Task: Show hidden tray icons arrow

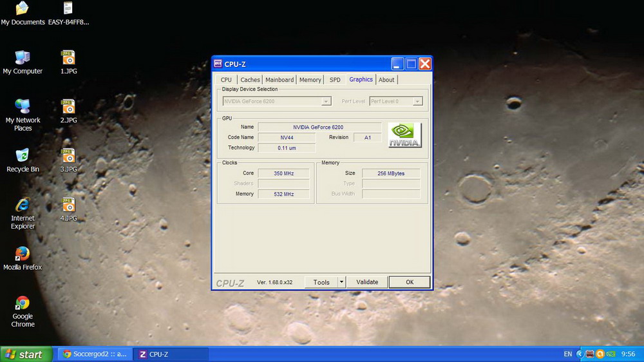Action: tap(580, 354)
